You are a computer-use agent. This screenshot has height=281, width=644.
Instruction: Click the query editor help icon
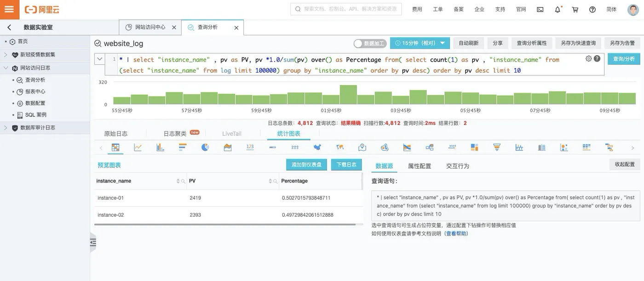(597, 58)
